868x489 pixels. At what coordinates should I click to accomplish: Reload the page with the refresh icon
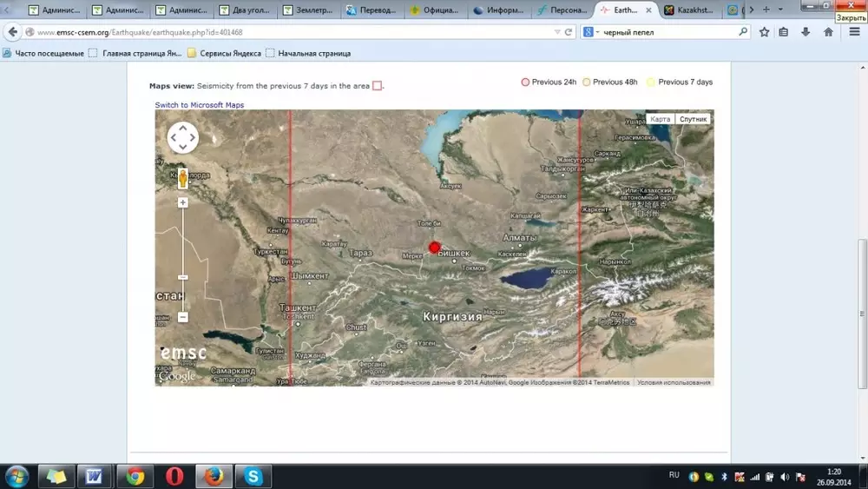coord(569,32)
